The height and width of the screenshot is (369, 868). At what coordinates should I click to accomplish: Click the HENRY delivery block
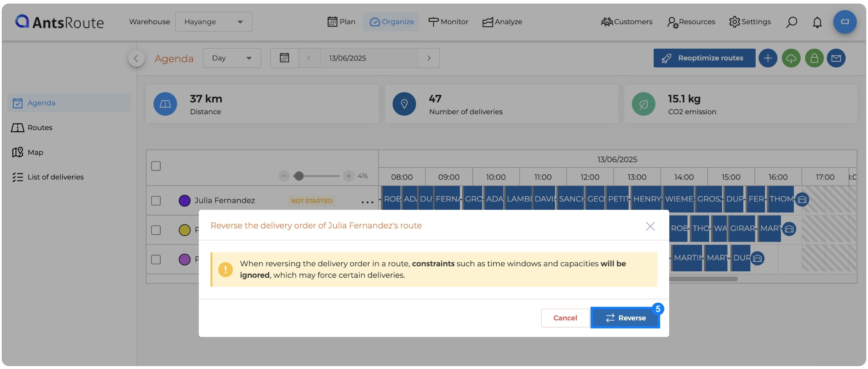(x=646, y=199)
